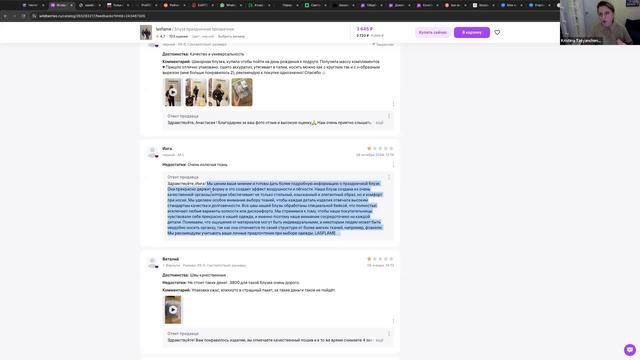Open three-dot menu of Виталий's review
The height and width of the screenshot is (360, 640).
pos(393,321)
